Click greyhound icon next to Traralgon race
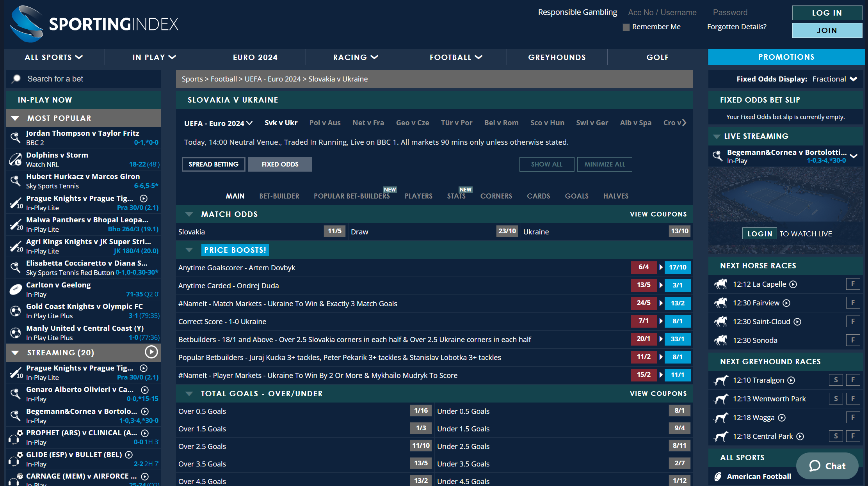This screenshot has width=868, height=486. coord(720,380)
